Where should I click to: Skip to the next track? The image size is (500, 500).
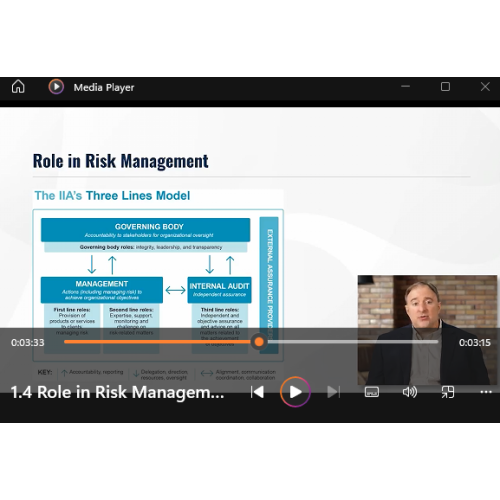click(333, 392)
